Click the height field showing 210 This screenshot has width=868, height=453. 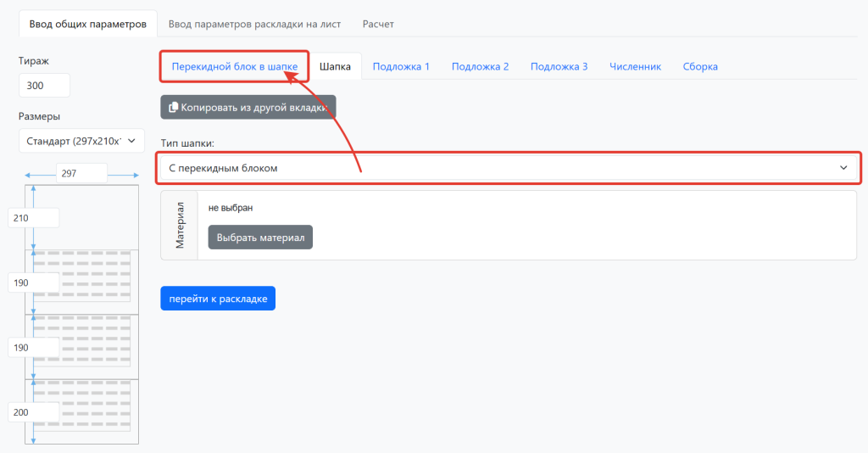pos(33,218)
